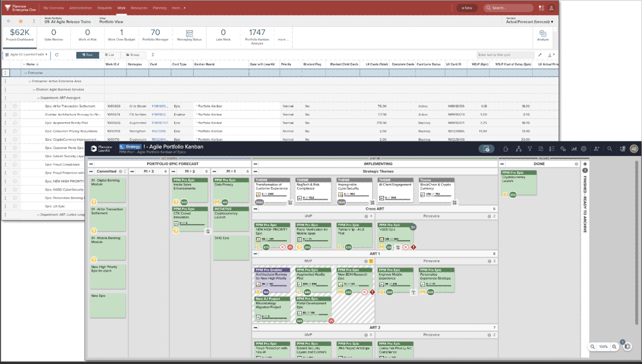Click the +New button
Image resolution: width=642 pixels, height=364 pixels.
pyautogui.click(x=467, y=8)
